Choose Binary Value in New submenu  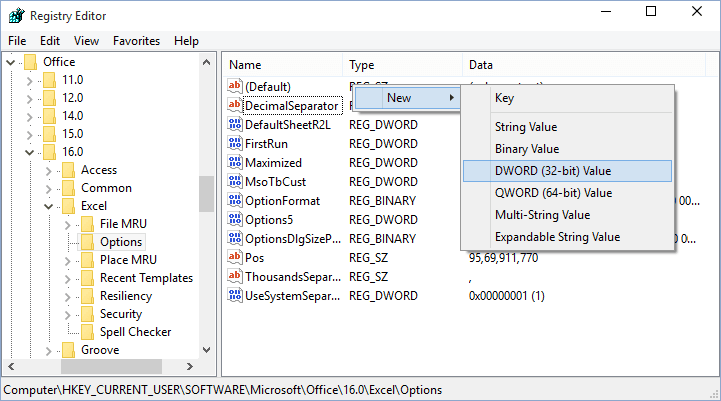pyautogui.click(x=567, y=149)
